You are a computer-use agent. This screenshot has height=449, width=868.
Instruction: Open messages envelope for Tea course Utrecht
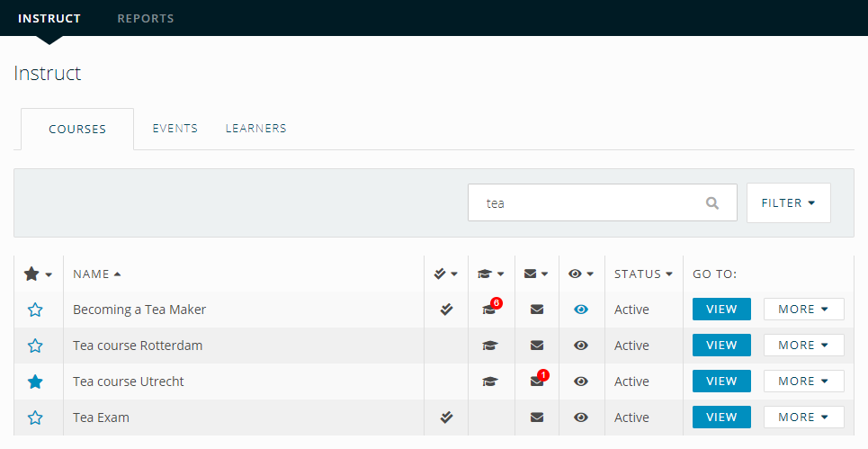[x=536, y=382]
